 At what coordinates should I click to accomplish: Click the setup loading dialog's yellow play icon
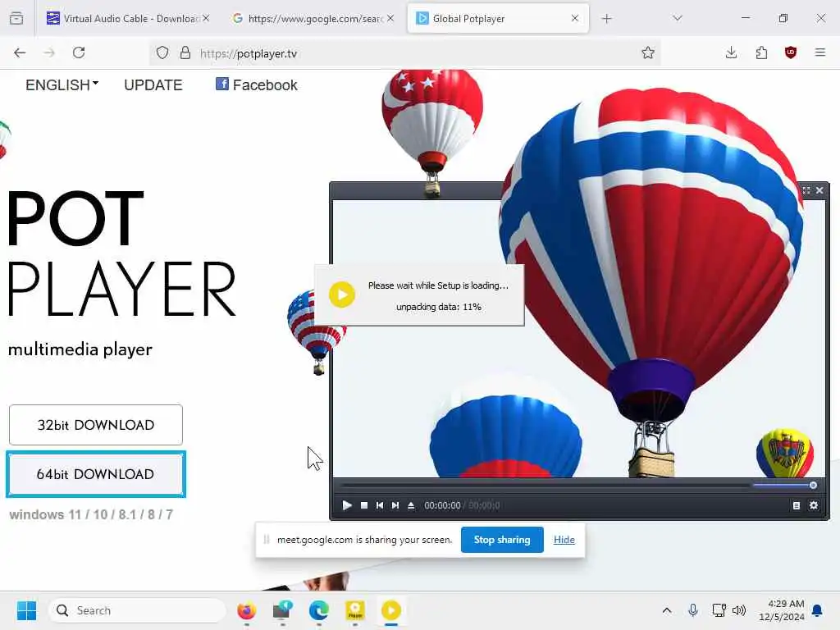pyautogui.click(x=342, y=294)
